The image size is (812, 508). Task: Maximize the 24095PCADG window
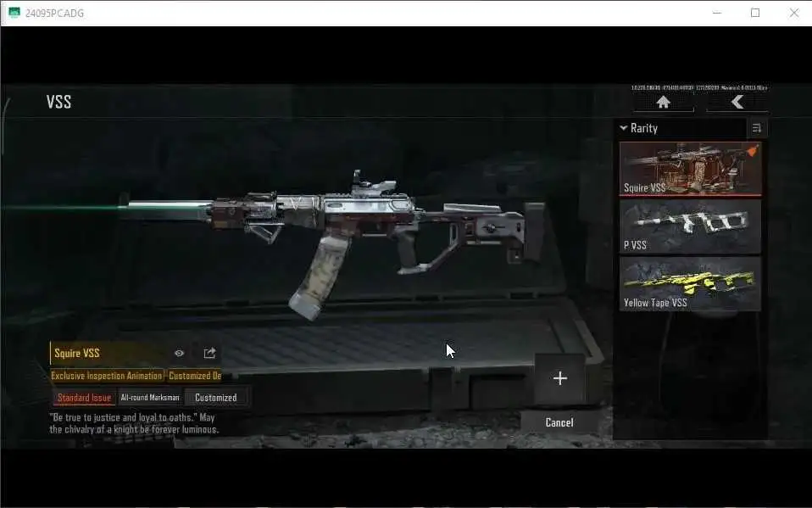(755, 13)
